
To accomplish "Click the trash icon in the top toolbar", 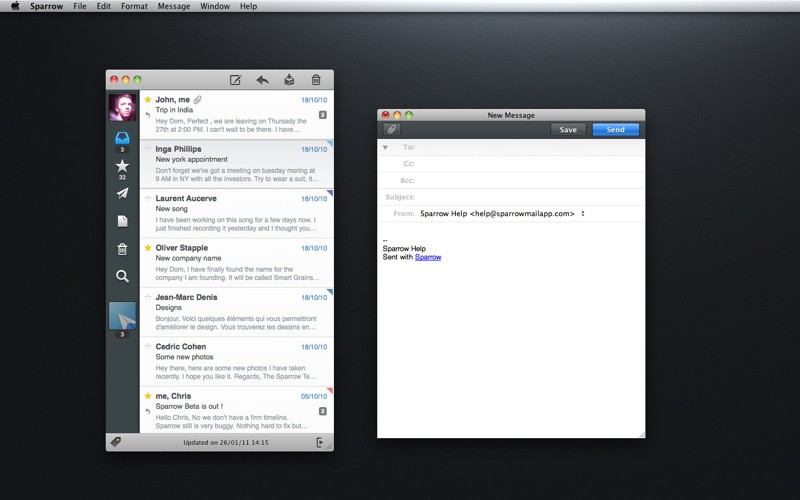I will point(316,80).
